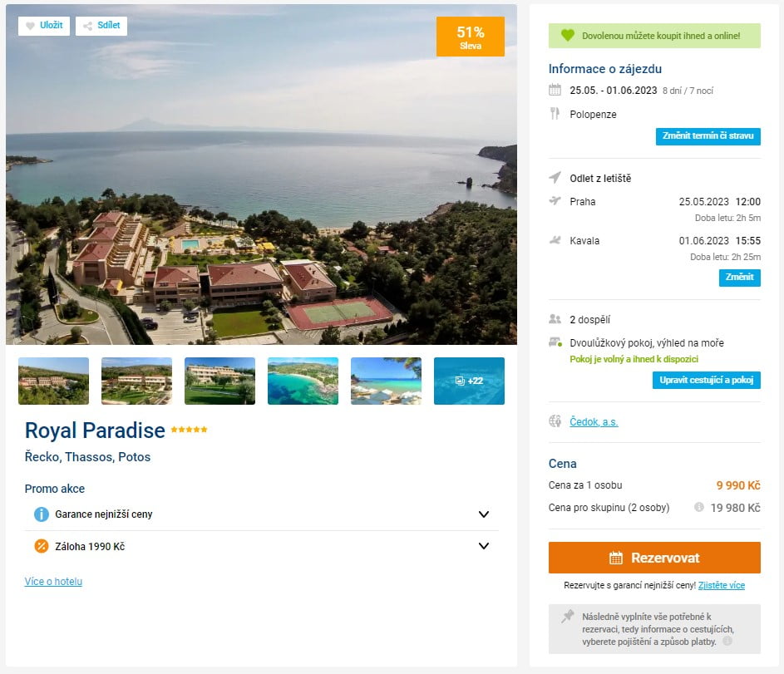Click the share icon on Sdílet
This screenshot has height=674, width=784.
(87, 26)
